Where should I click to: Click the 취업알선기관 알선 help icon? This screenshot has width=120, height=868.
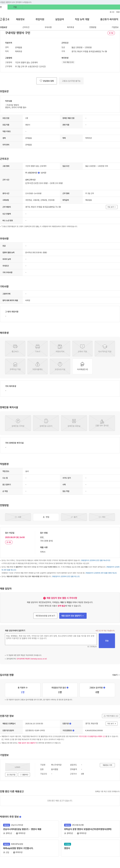(68, 688)
